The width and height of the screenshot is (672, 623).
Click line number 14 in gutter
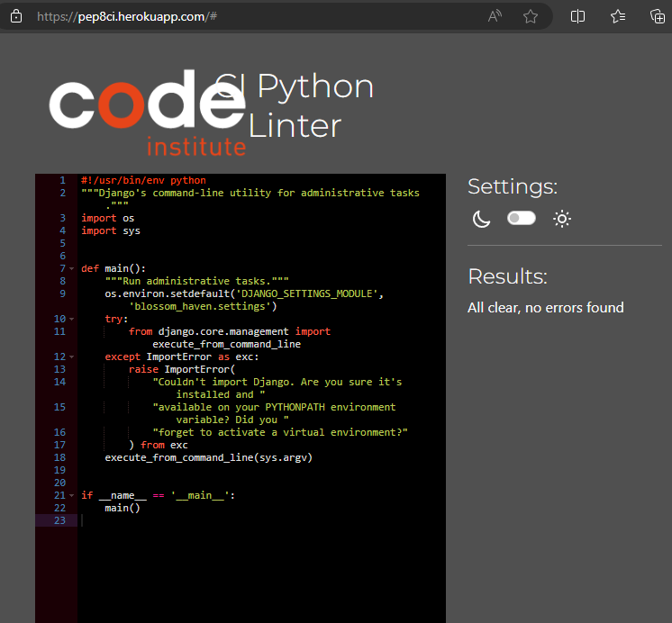tap(59, 383)
